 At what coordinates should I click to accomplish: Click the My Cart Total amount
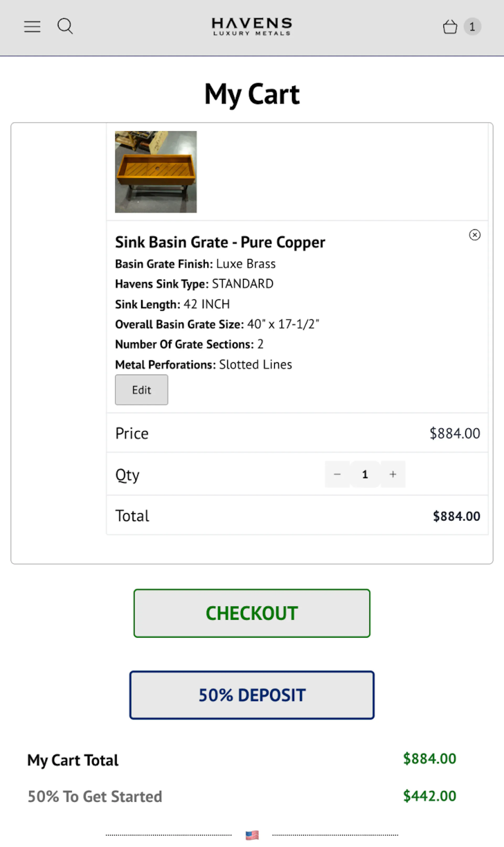point(429,759)
